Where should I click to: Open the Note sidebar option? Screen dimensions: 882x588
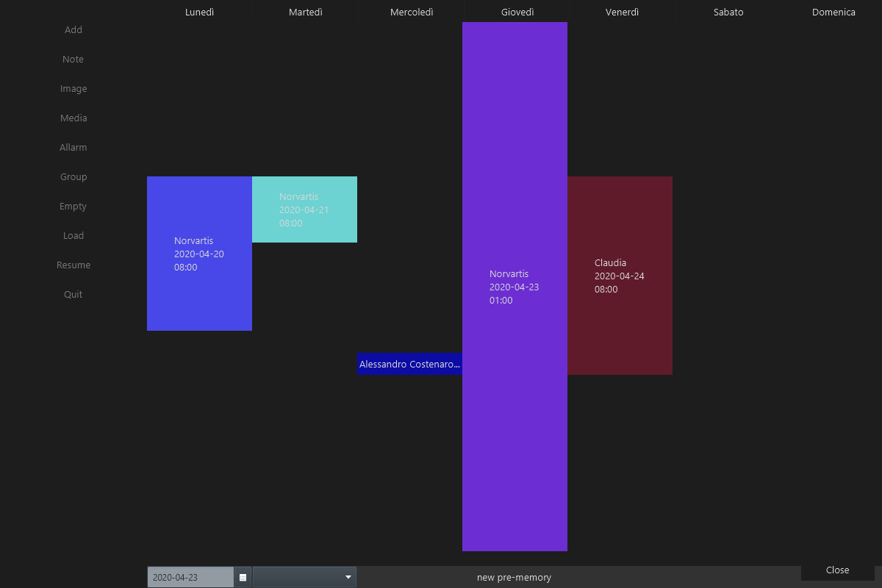coord(73,60)
